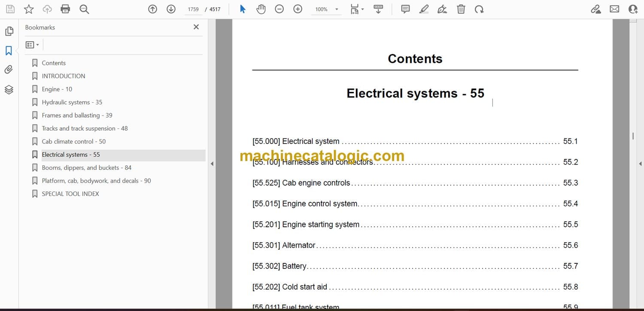
Task: Click the page number input field
Action: click(x=193, y=9)
